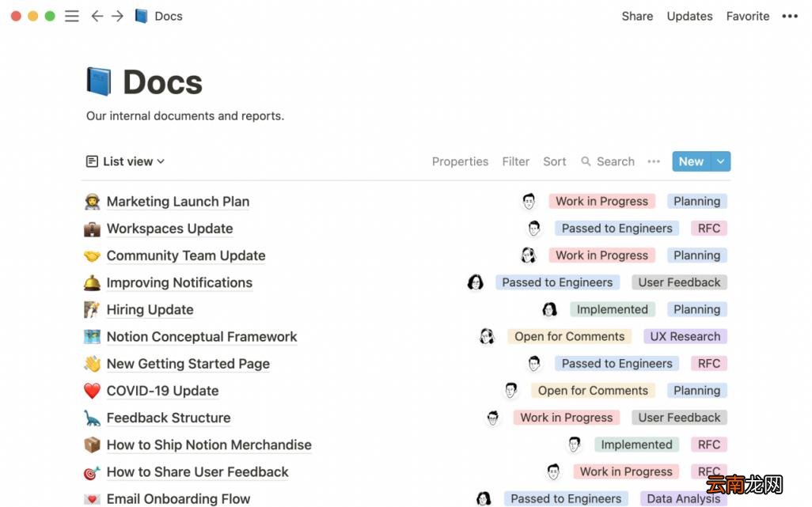This screenshot has width=812, height=507.
Task: Open the dropdown arrow next to New
Action: [x=721, y=161]
